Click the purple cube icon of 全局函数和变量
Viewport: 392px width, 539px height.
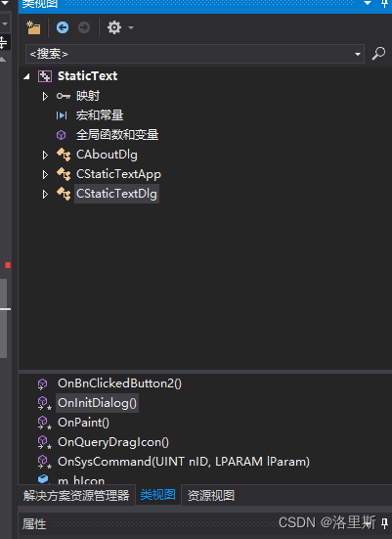[x=62, y=135]
